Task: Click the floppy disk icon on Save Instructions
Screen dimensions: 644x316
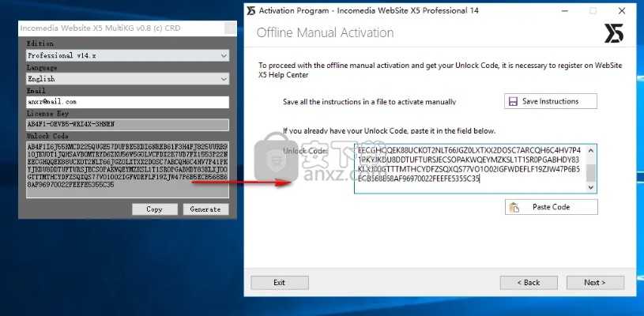Action: point(513,101)
